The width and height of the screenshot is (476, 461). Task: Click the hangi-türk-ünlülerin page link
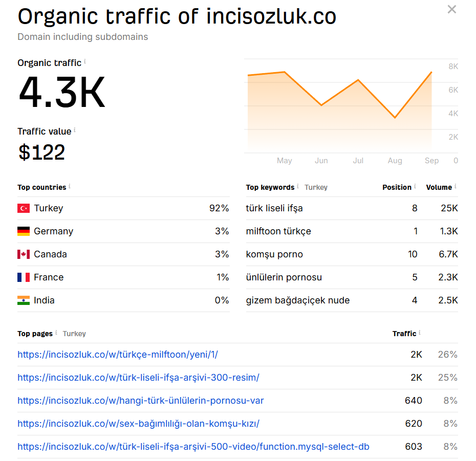[141, 401]
